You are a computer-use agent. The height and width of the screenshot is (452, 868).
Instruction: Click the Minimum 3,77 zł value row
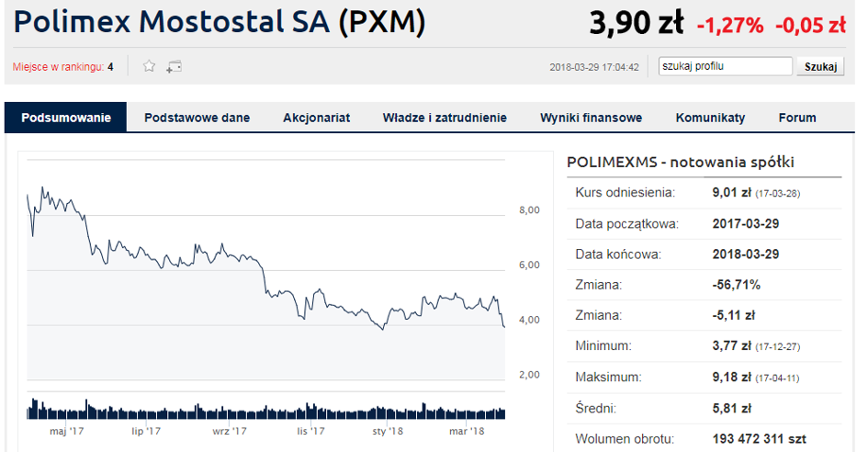coord(705,346)
